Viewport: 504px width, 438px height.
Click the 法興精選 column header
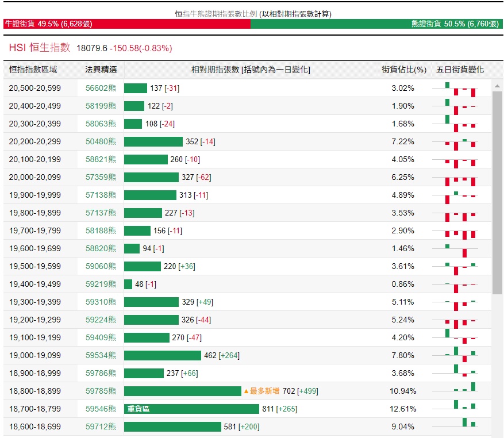(x=101, y=70)
